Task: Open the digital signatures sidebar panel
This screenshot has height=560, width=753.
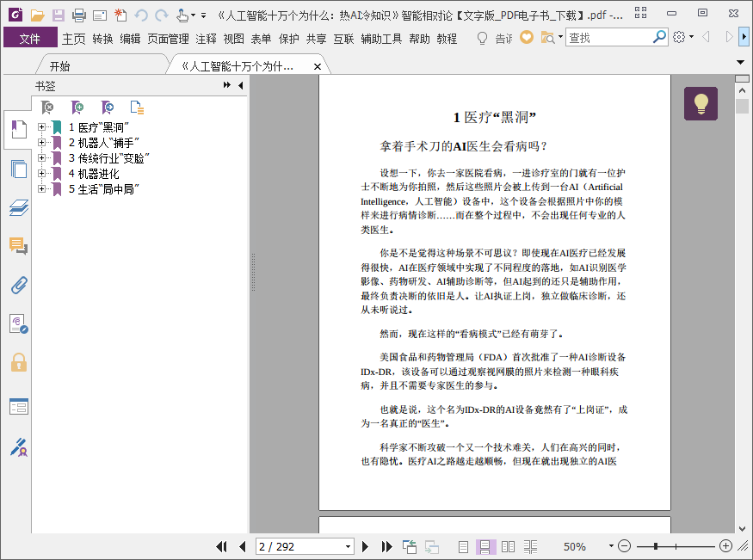Action: coord(19,324)
